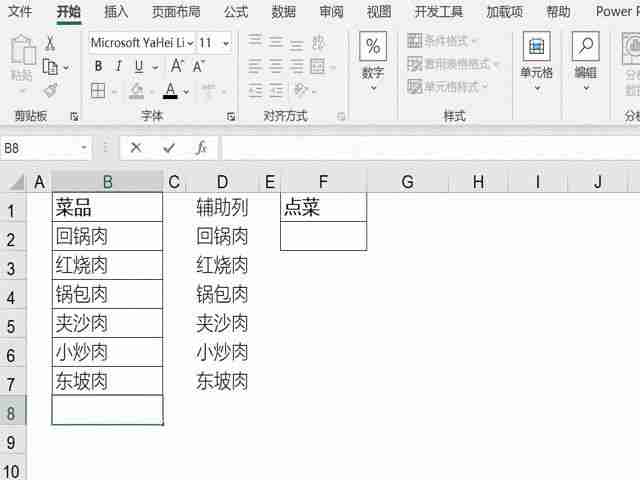
Task: Click in the formula bar input
Action: (x=431, y=148)
